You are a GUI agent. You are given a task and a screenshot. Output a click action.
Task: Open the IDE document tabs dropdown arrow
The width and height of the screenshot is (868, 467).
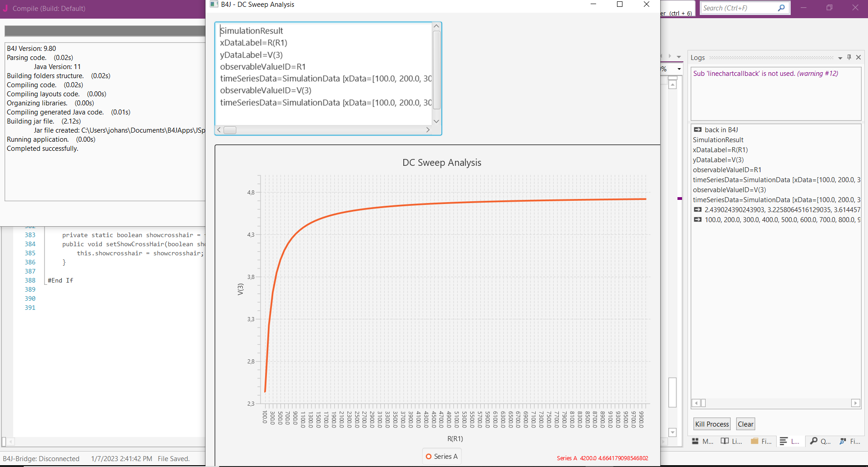[679, 57]
